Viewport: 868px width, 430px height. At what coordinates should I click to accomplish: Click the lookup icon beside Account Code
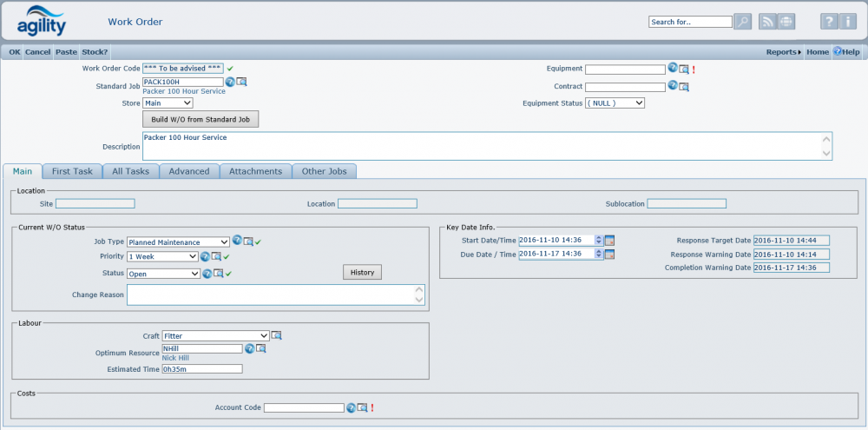pyautogui.click(x=363, y=407)
